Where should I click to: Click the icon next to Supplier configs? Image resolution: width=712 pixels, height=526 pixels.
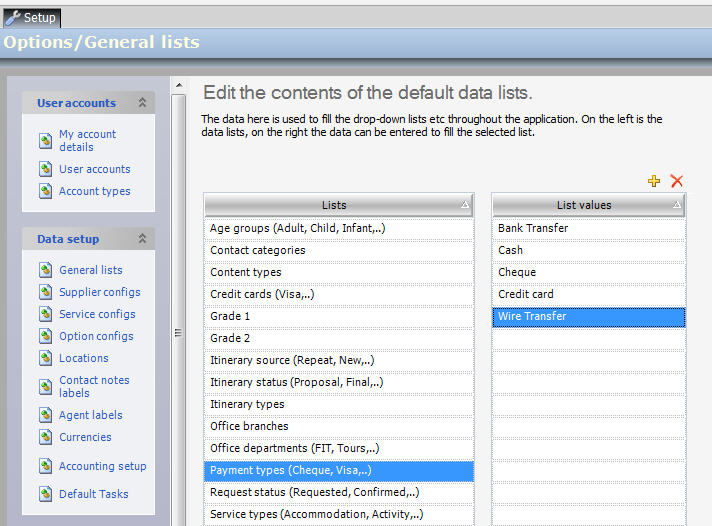click(45, 292)
